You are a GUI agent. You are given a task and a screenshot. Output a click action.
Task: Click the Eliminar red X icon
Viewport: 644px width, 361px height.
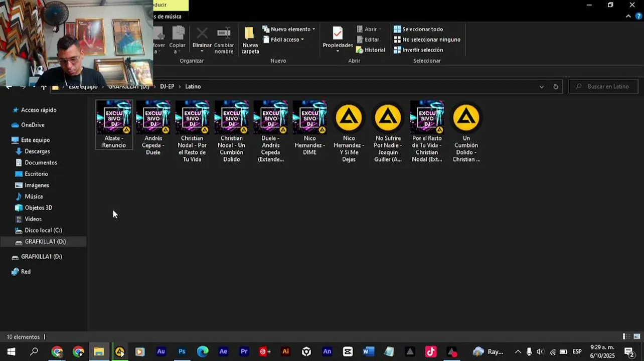202,34
